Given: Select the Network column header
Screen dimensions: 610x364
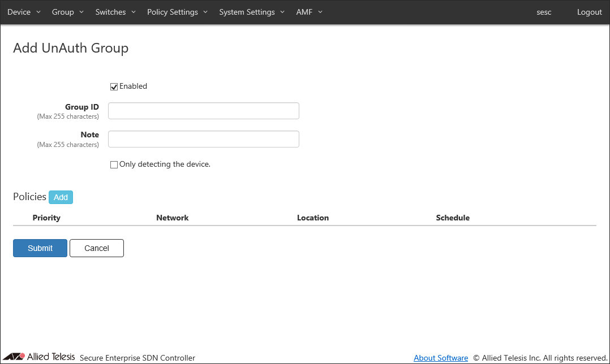Looking at the screenshot, I should (x=173, y=218).
